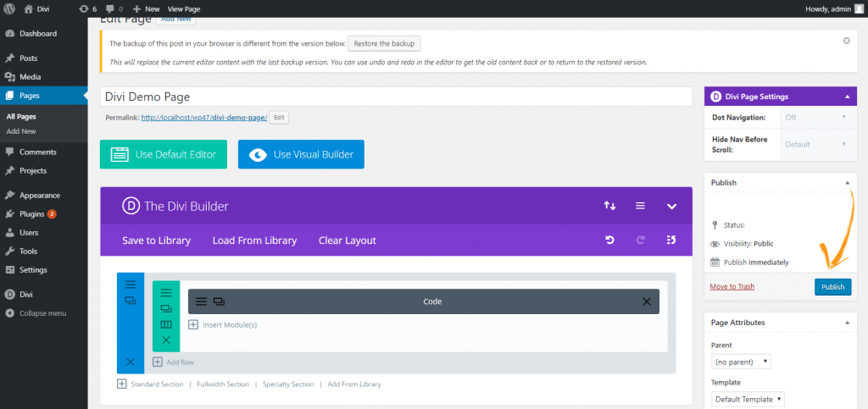Image resolution: width=868 pixels, height=409 pixels.
Task: Open Users in sidebar
Action: click(29, 233)
